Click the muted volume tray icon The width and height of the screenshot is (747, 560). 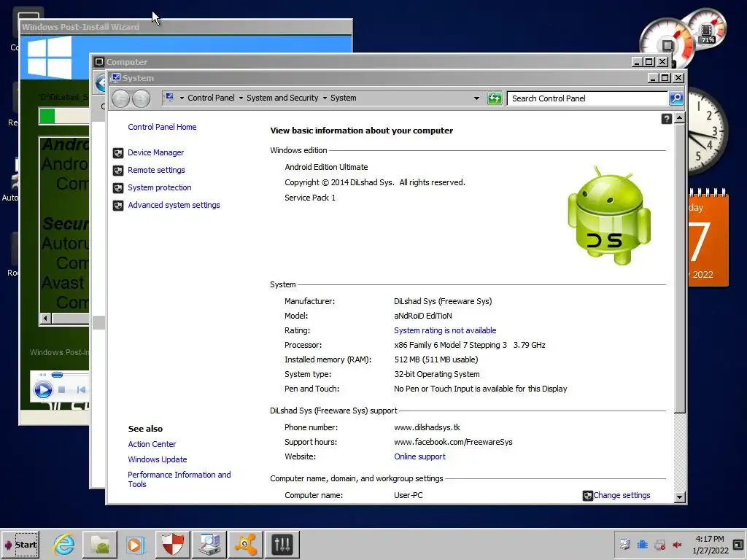point(677,544)
